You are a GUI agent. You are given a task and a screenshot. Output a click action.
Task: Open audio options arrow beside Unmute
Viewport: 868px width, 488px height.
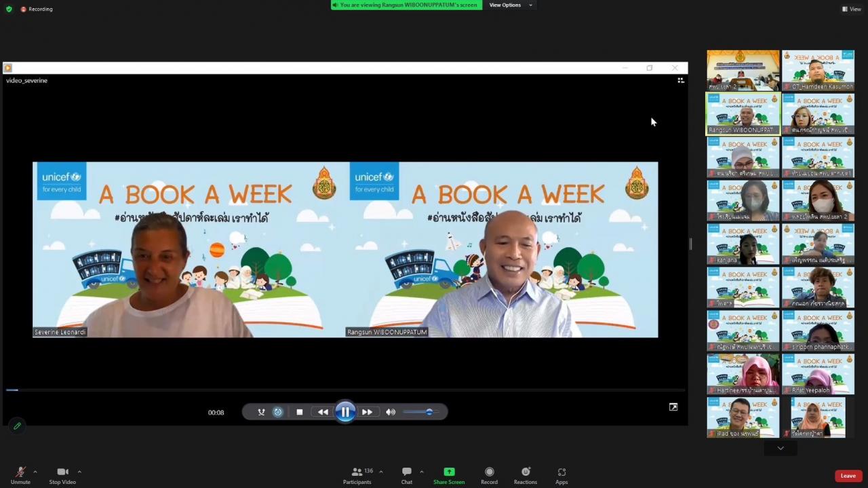[x=35, y=472]
